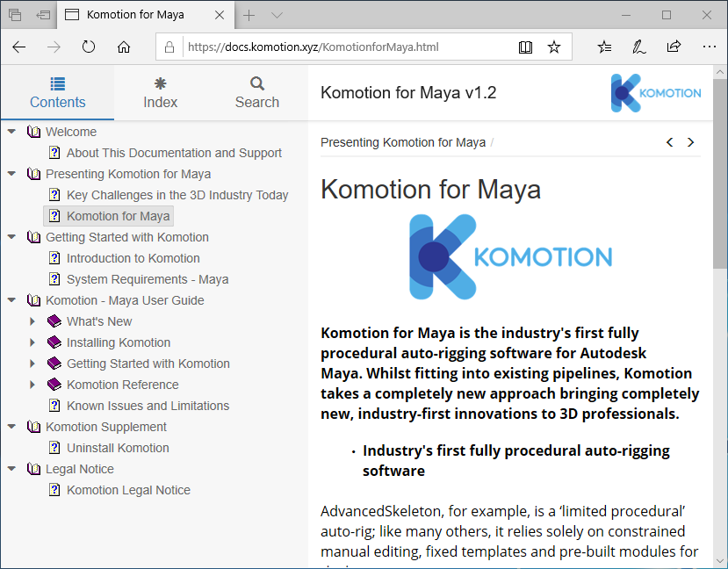Open Introduction to Komotion topic

click(x=133, y=258)
